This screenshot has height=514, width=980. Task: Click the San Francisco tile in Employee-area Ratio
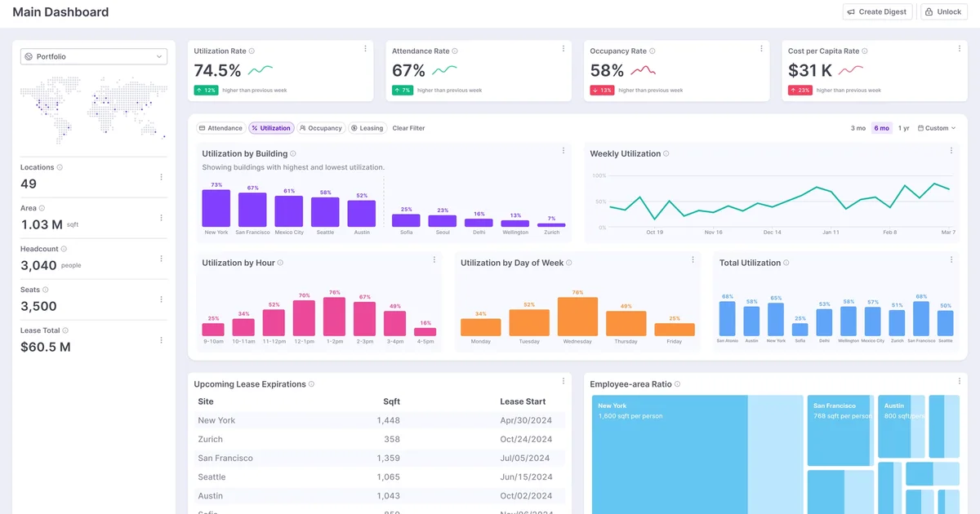839,430
